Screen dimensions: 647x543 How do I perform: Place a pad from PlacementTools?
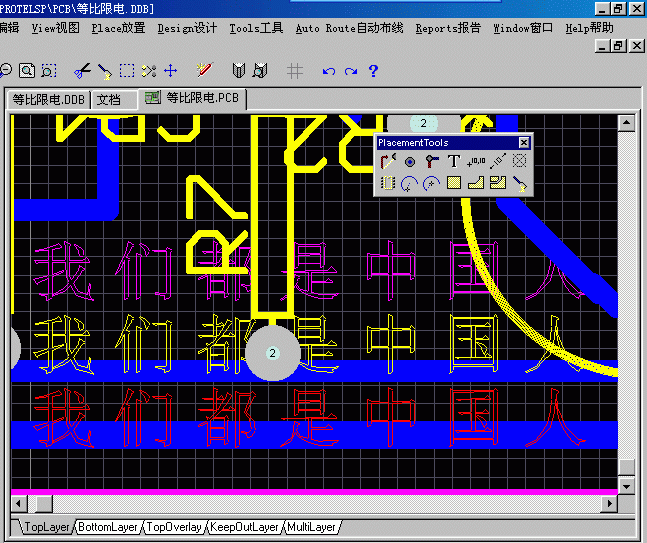[x=410, y=161]
